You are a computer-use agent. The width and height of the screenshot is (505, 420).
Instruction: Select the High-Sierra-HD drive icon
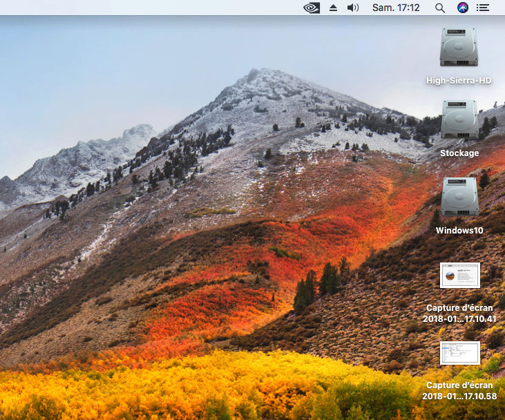pos(459,47)
